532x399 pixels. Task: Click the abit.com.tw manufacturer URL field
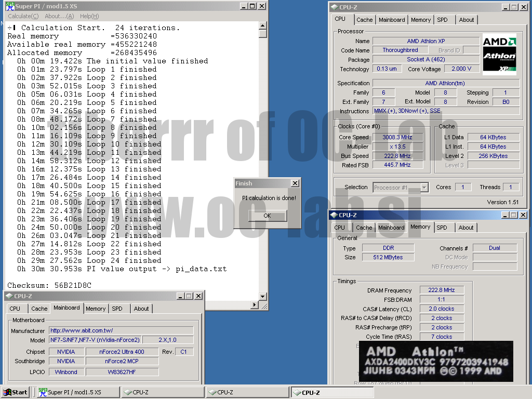(x=121, y=330)
